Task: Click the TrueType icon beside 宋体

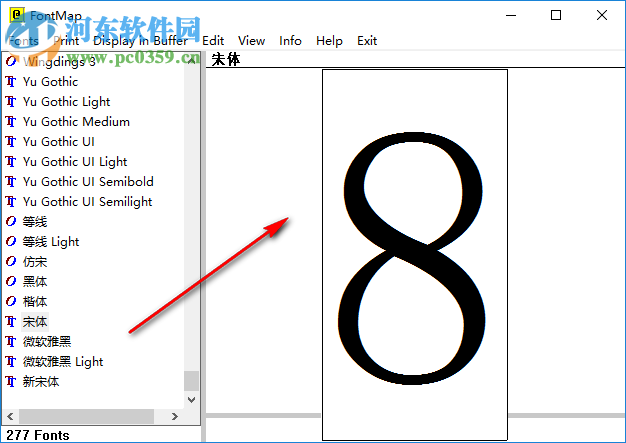Action: (x=11, y=321)
